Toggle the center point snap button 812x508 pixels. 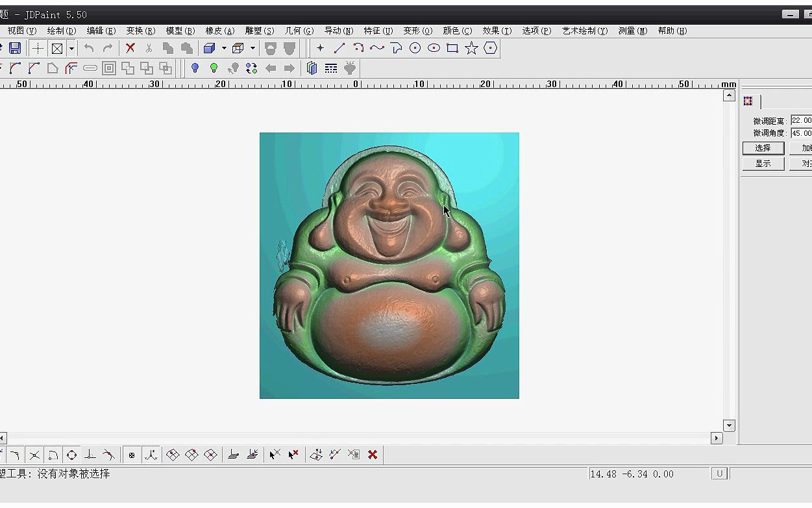pyautogui.click(x=132, y=455)
